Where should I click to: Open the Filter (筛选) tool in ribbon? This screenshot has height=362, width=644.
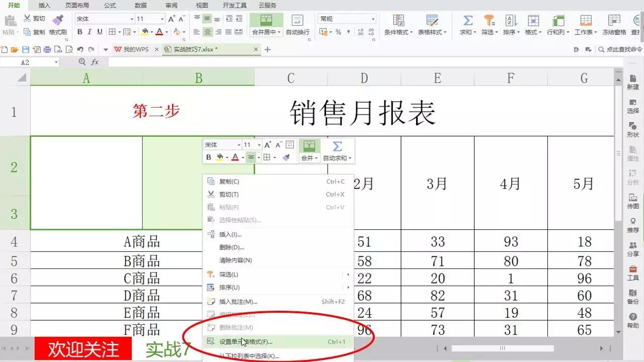(489, 23)
